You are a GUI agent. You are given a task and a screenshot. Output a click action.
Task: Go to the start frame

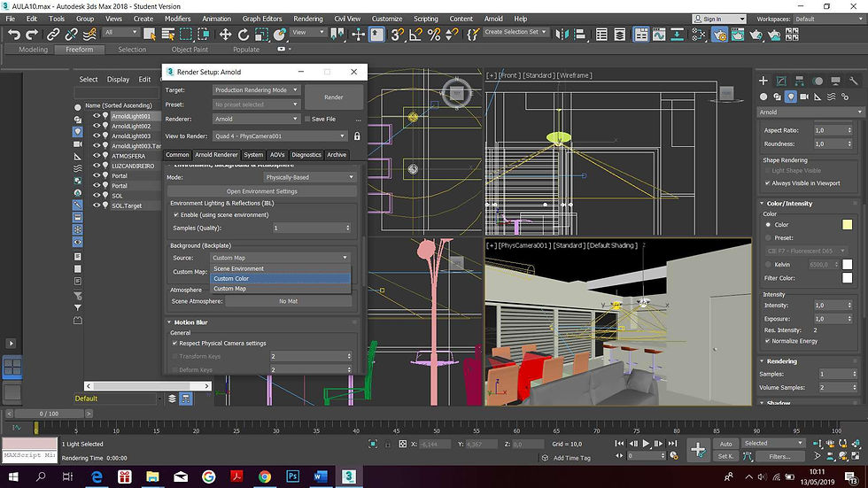tap(619, 443)
